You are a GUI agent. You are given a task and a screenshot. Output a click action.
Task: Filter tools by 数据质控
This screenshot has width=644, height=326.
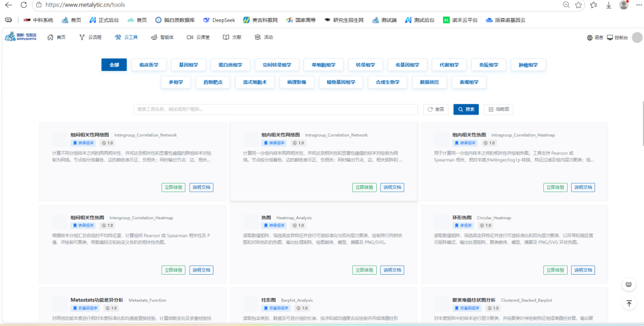coord(429,82)
